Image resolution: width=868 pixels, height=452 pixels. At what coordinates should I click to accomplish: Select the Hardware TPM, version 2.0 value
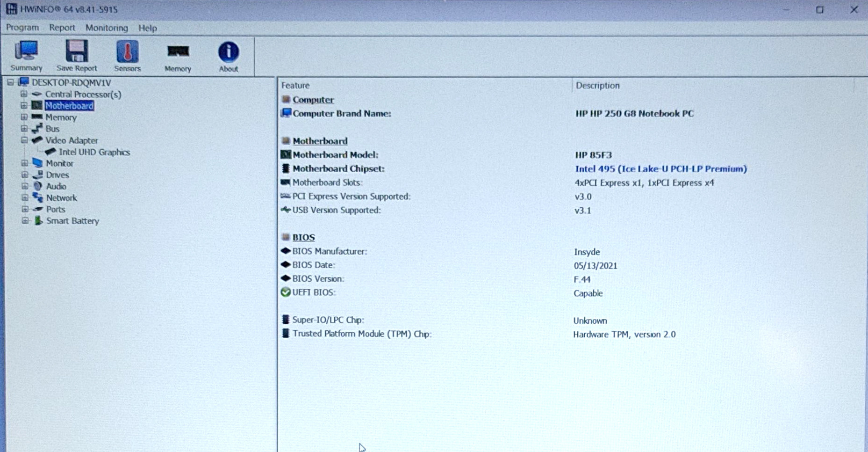pos(624,334)
